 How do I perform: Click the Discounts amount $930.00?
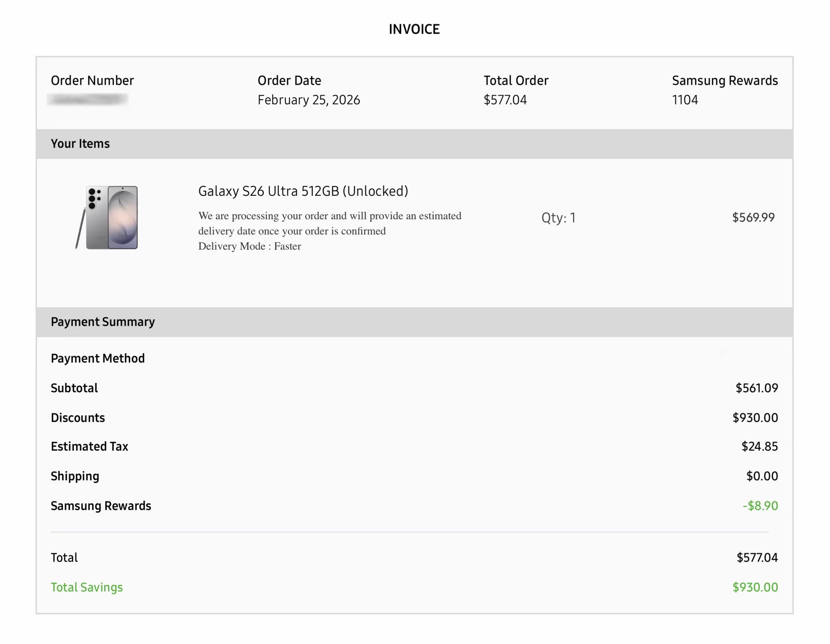click(755, 418)
